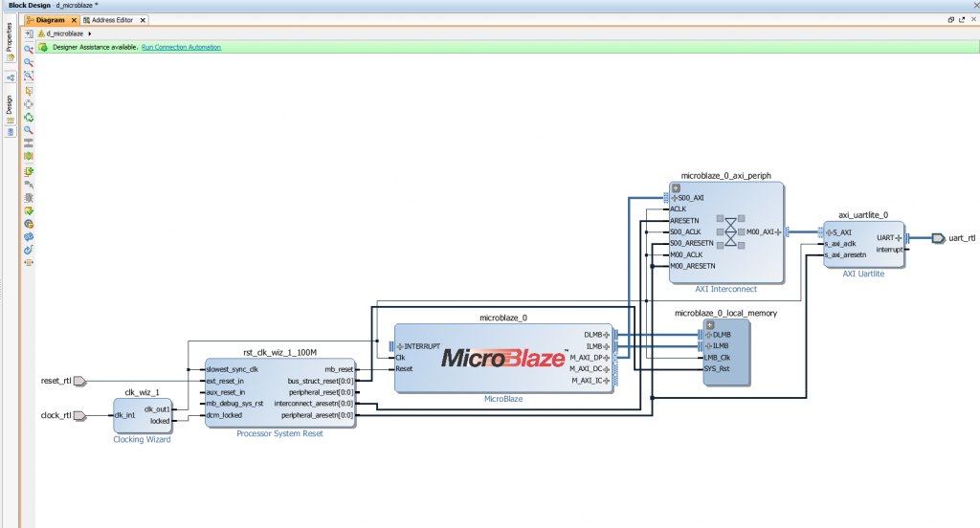
Task: Click the MicroBlaze blue label below block
Action: [x=503, y=399]
